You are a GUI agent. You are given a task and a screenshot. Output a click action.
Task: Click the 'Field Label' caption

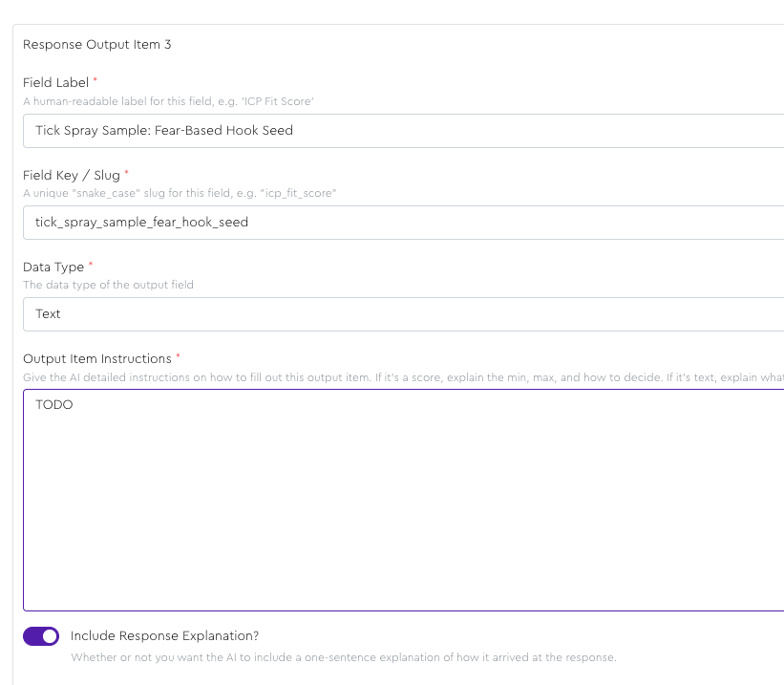(x=55, y=83)
